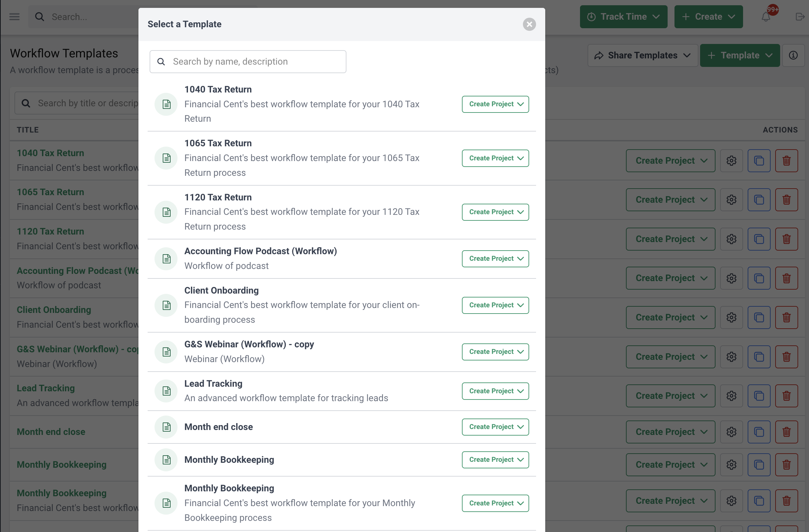
Task: Click the background Search by title field
Action: tap(77, 103)
